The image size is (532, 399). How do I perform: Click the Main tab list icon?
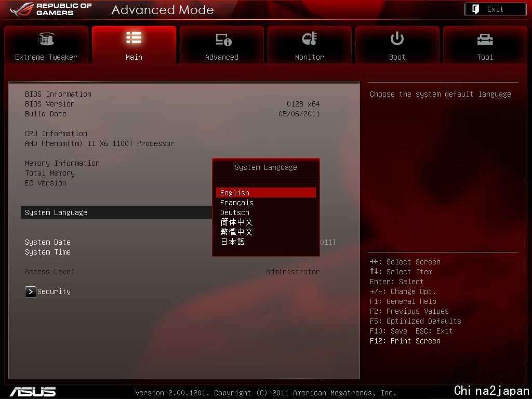[x=134, y=38]
